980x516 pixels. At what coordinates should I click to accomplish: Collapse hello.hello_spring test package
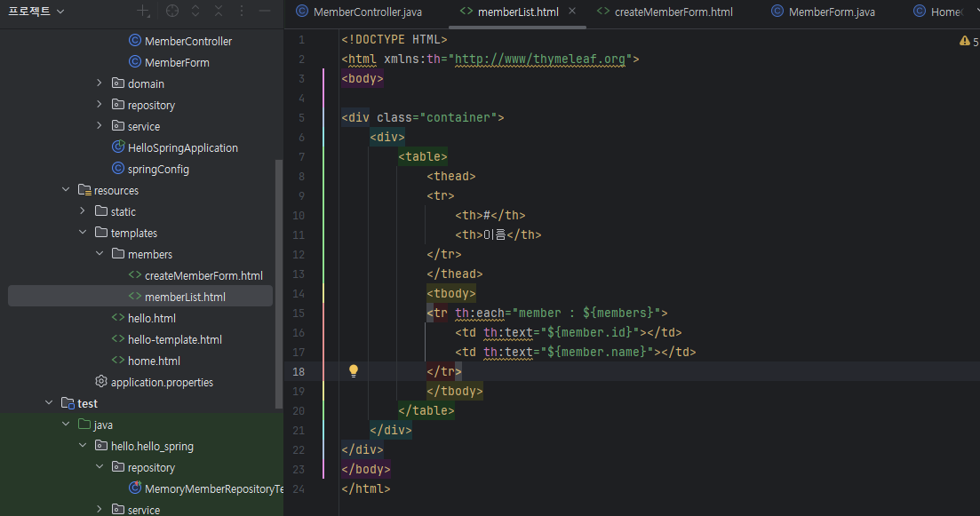pos(83,446)
